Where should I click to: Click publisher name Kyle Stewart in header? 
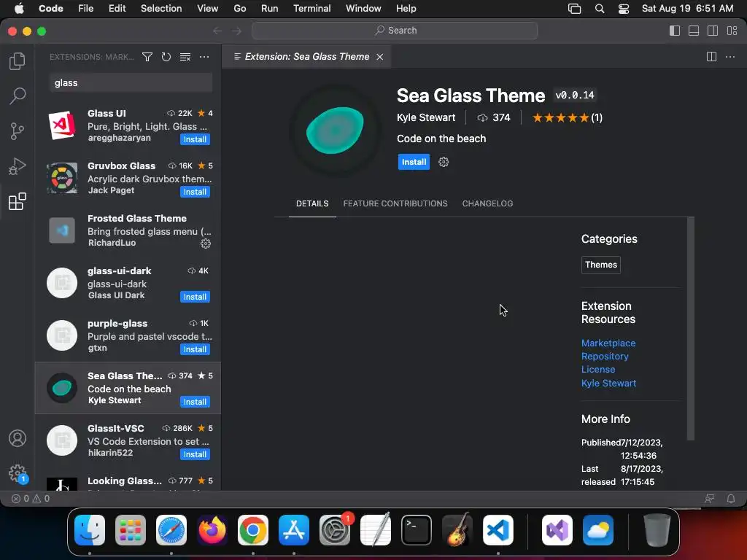(426, 117)
